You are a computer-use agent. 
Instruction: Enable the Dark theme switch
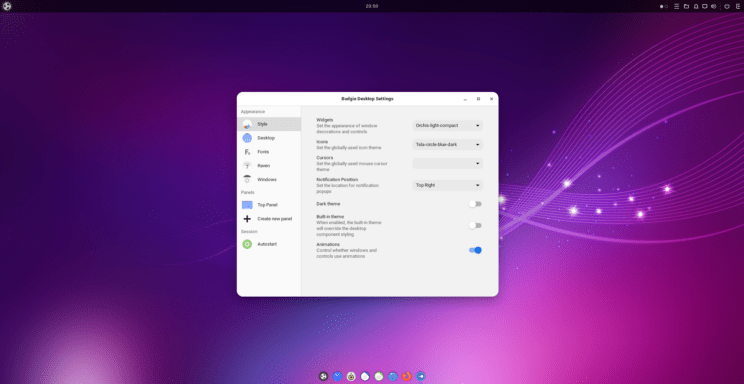pyautogui.click(x=475, y=204)
